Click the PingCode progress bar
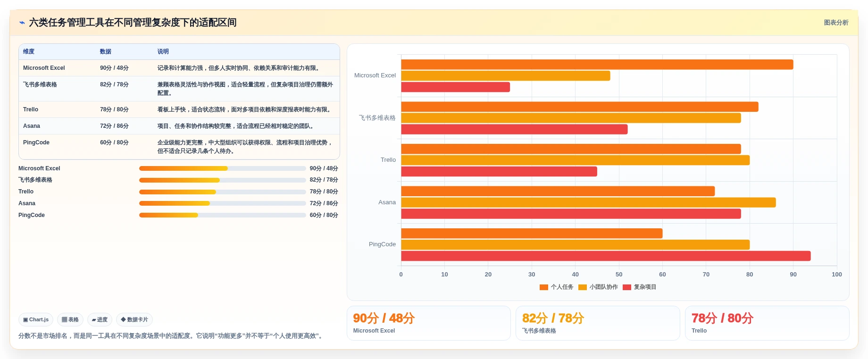 pos(223,215)
